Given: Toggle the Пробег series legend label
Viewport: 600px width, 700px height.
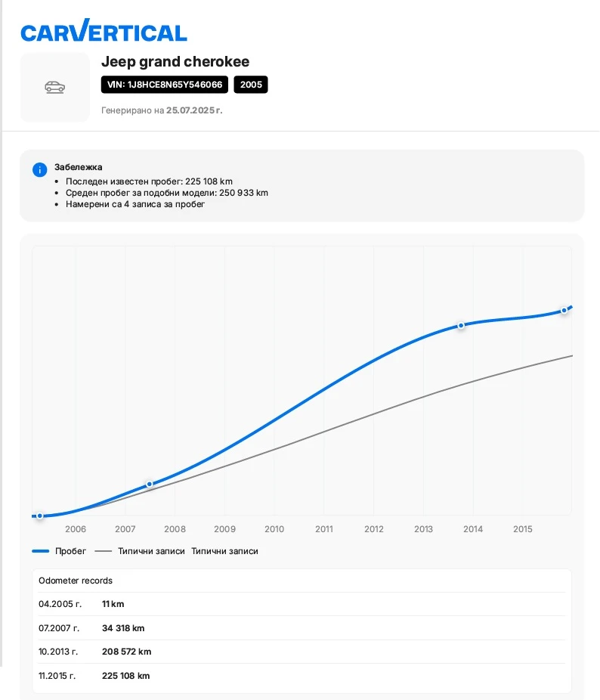Looking at the screenshot, I should pyautogui.click(x=71, y=552).
